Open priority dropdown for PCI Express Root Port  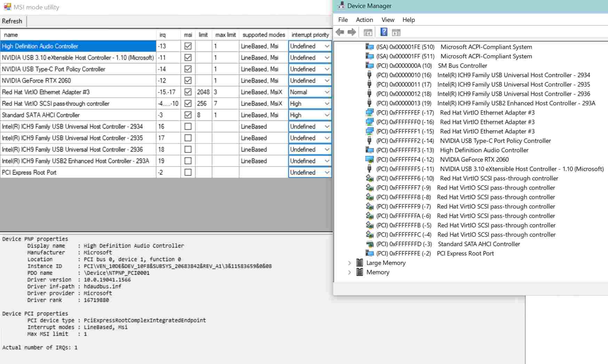[x=310, y=172]
